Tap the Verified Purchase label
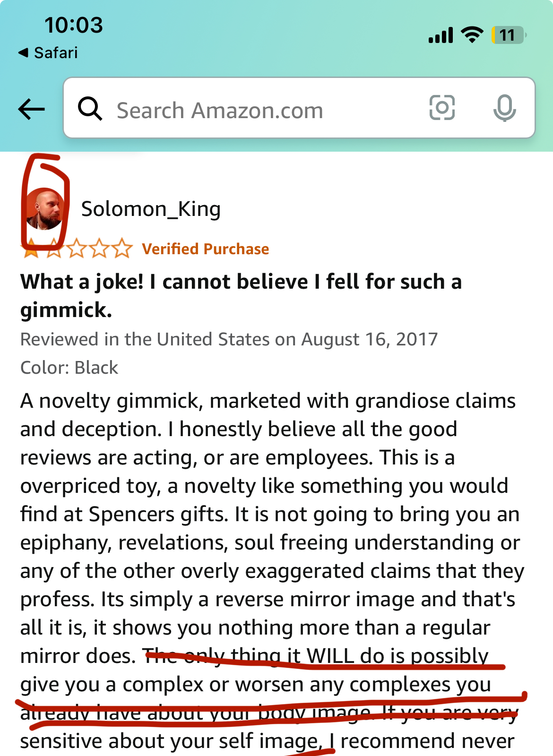The height and width of the screenshot is (756, 553). tap(206, 249)
